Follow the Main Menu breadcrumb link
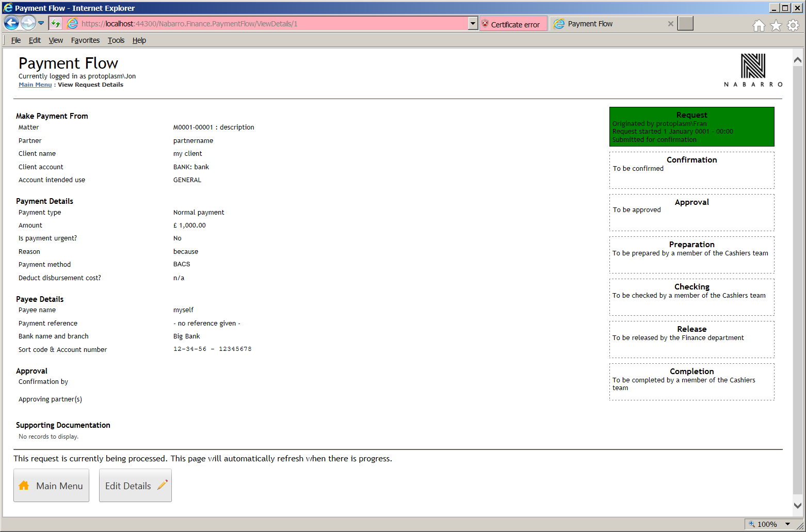Viewport: 806px width, 532px height. pos(35,85)
